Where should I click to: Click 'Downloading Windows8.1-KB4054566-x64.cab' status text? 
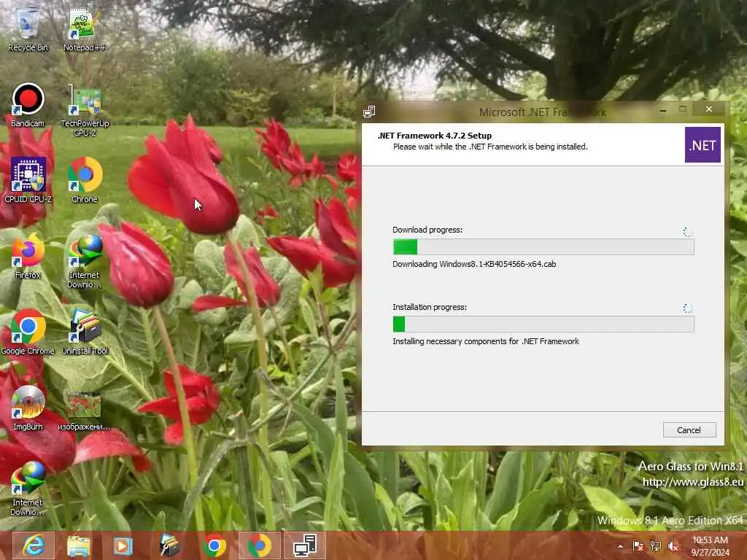pos(474,264)
